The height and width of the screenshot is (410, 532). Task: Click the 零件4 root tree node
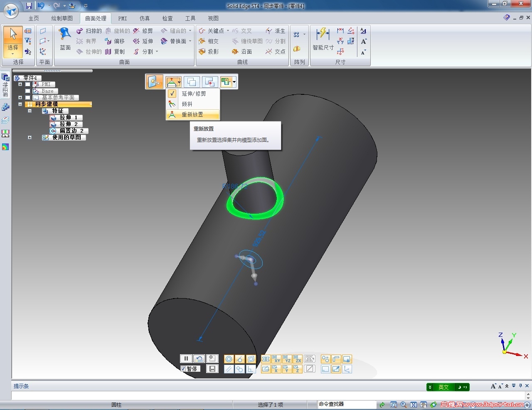tap(27, 78)
